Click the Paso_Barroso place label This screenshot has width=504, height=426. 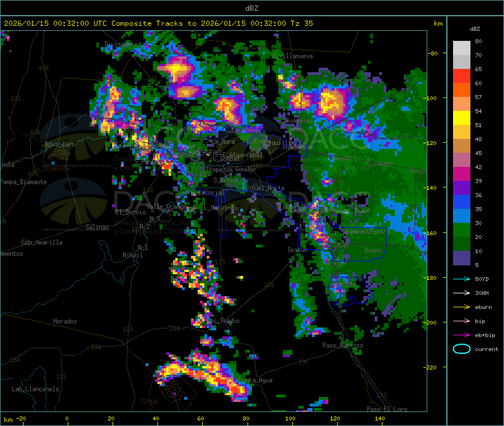pyautogui.click(x=343, y=345)
